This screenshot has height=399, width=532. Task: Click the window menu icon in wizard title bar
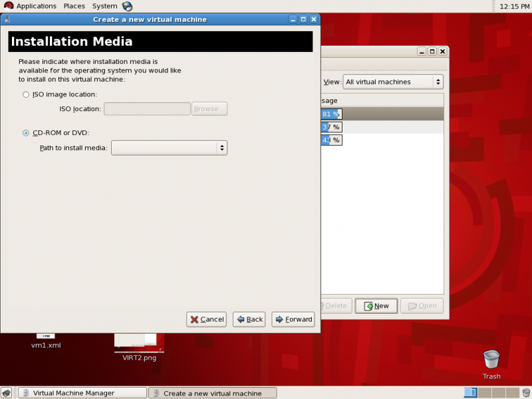[x=7, y=19]
